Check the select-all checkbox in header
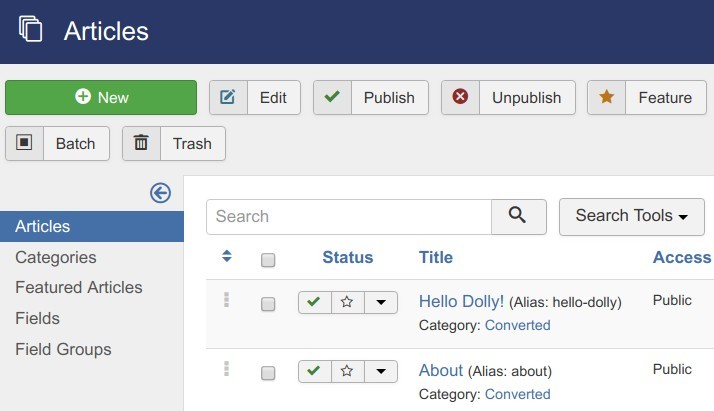The width and height of the screenshot is (714, 411). (268, 260)
